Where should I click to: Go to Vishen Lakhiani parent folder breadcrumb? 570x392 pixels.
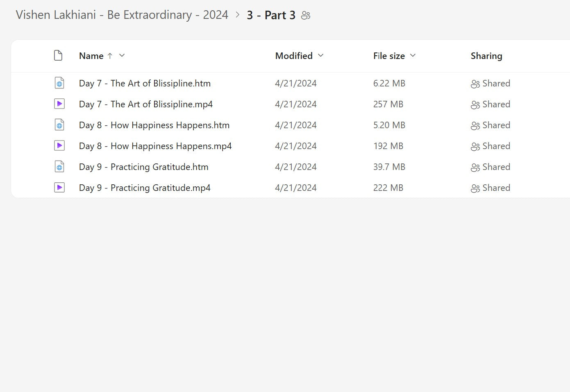[x=122, y=15]
